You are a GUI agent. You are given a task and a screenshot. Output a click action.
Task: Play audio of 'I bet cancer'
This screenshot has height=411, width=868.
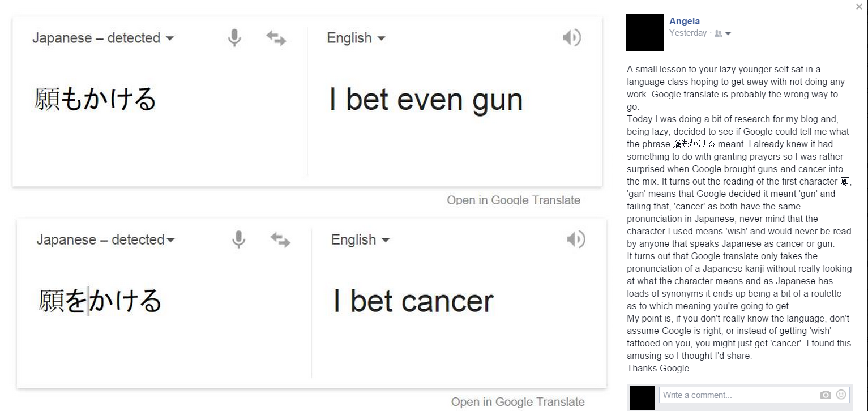tap(576, 239)
